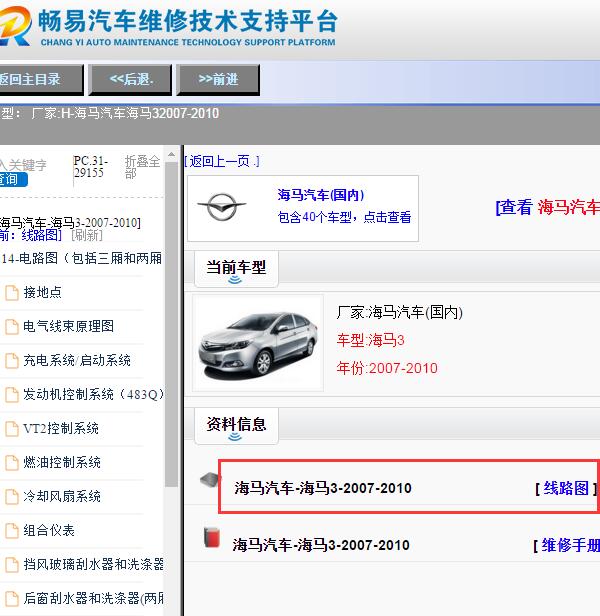Viewport: 600px width, 616px height.
Task: Click the sidebar vertical scrollbar thumb
Action: pos(171,324)
